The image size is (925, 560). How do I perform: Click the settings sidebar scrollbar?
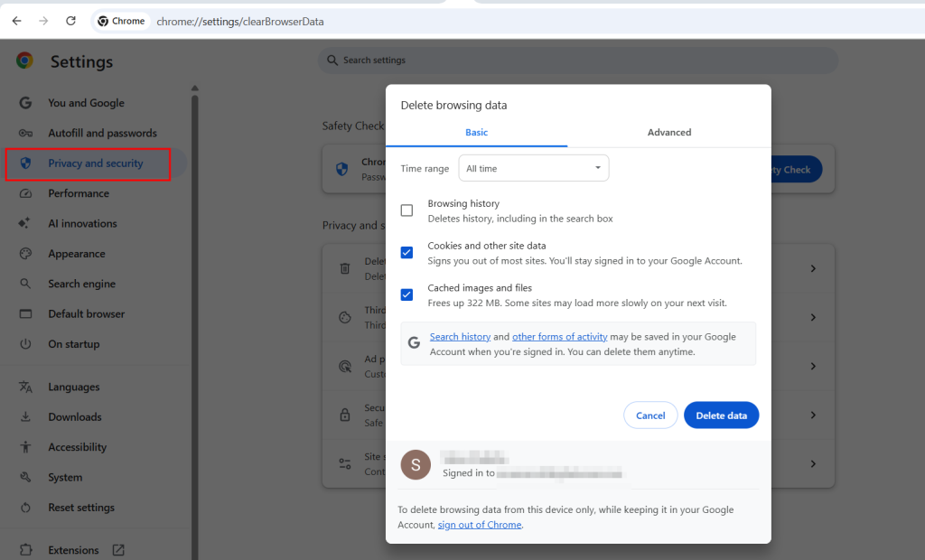pos(194,316)
